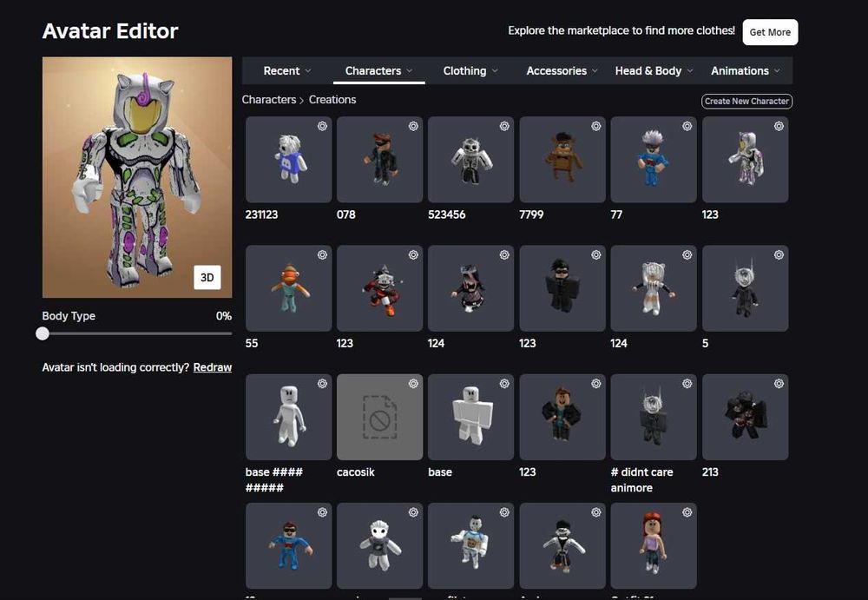This screenshot has height=600, width=868.
Task: Click the Get More button
Action: 770,32
